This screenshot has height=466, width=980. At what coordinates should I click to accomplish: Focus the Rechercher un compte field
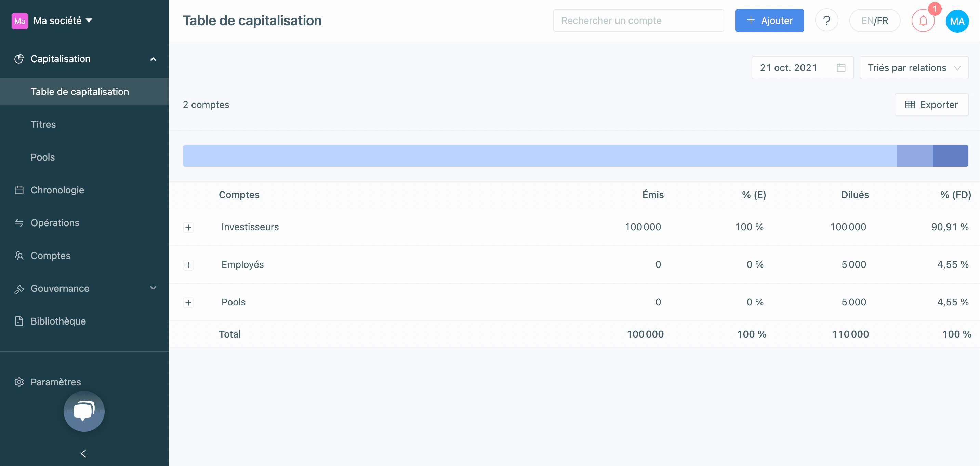coord(638,20)
